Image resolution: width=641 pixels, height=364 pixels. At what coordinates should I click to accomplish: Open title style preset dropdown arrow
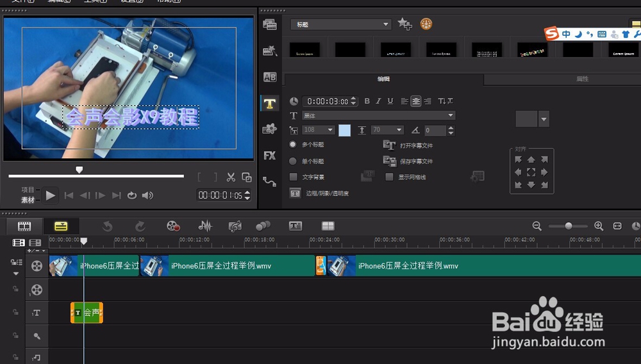544,119
